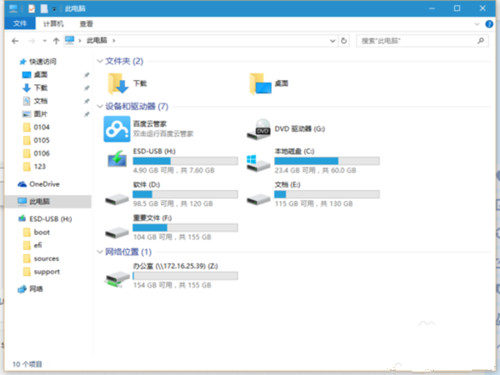Select ESD-USB (H:) in the navigation pane
Viewport: 500px width, 375px height.
tap(51, 219)
